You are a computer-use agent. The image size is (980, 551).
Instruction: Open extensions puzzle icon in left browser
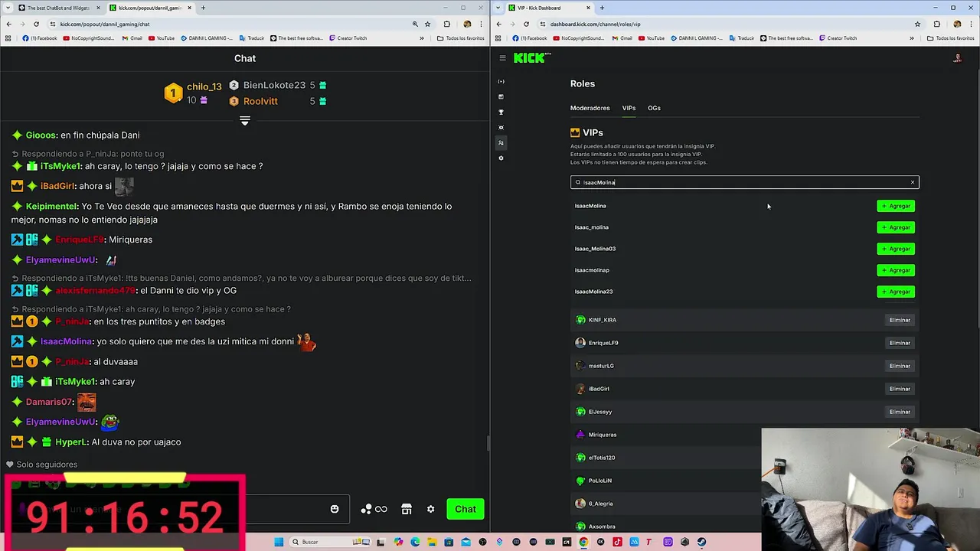coord(447,24)
